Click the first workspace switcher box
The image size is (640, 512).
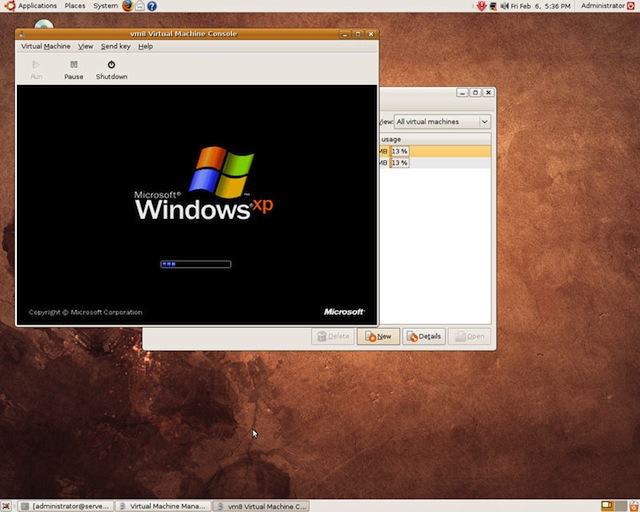[607, 506]
